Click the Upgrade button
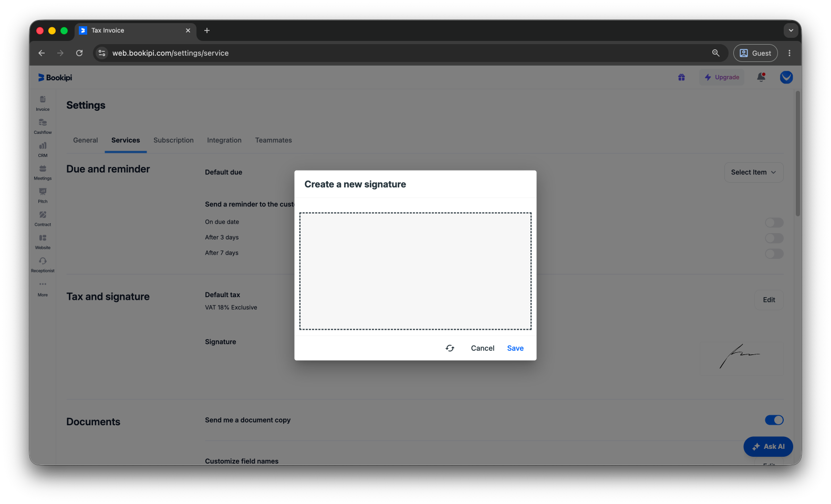The width and height of the screenshot is (831, 504). (x=722, y=77)
